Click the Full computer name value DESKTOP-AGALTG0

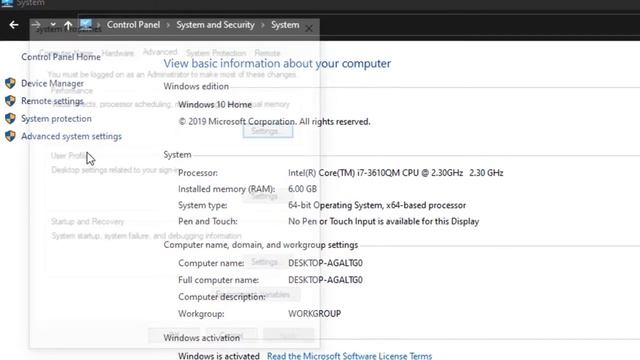coord(325,280)
